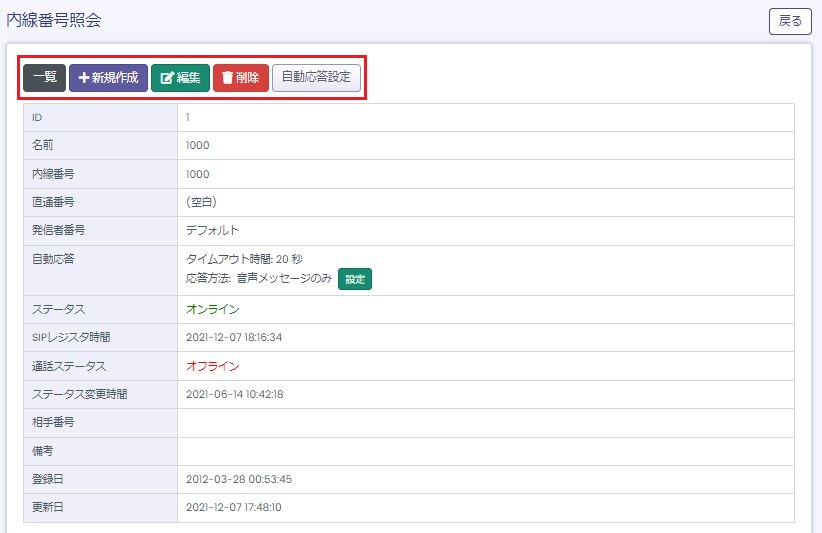The height and width of the screenshot is (533, 822).
Task: Select the SIPレジスタ時間 timestamp value
Action: pos(234,337)
